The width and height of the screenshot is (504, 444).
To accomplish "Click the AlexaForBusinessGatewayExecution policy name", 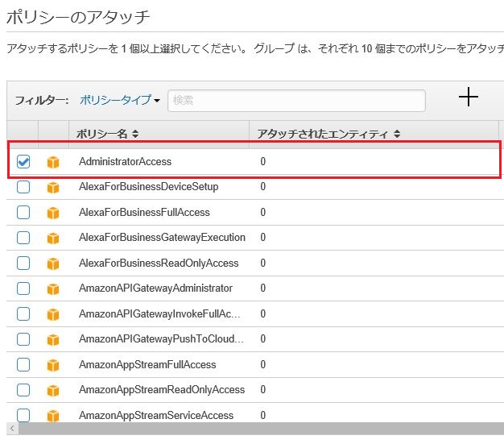I will point(162,238).
